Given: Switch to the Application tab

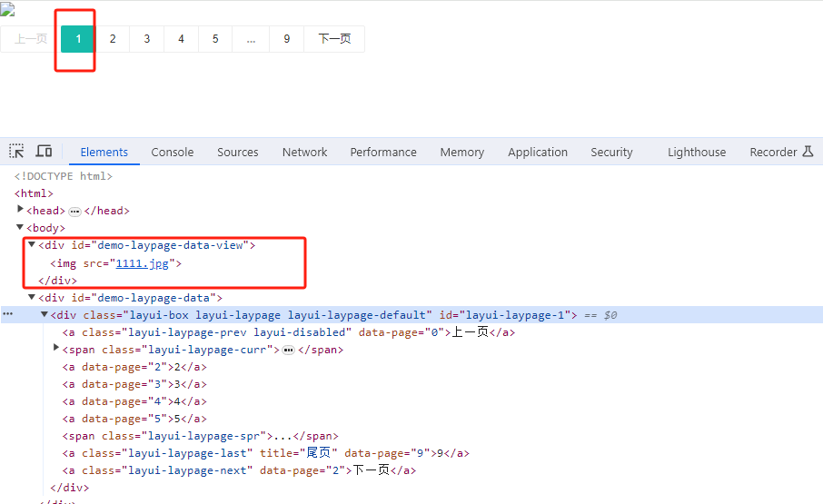Looking at the screenshot, I should coord(538,152).
